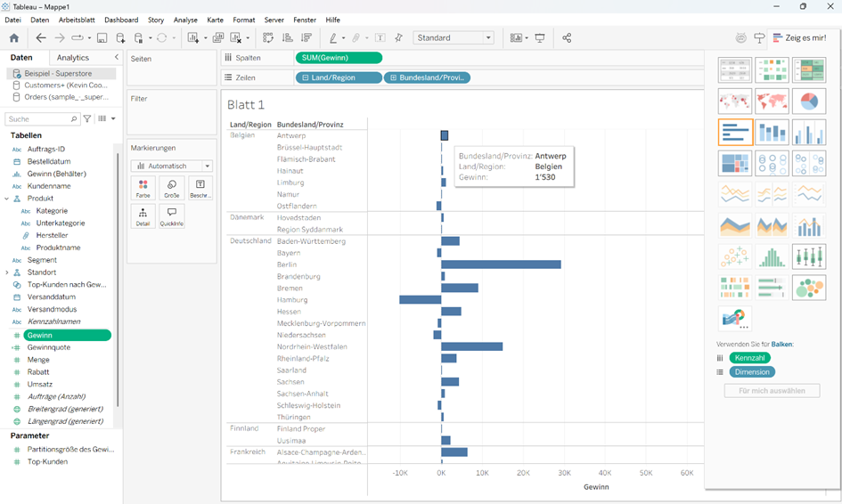Click the share workbook icon in toolbar
Image resolution: width=842 pixels, height=504 pixels.
pyautogui.click(x=567, y=38)
